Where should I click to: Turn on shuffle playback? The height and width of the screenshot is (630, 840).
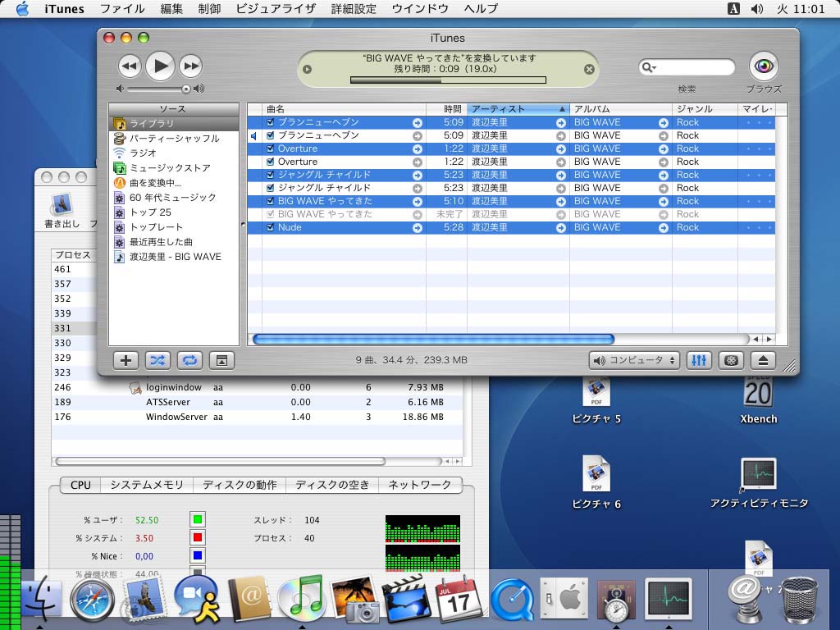point(157,361)
